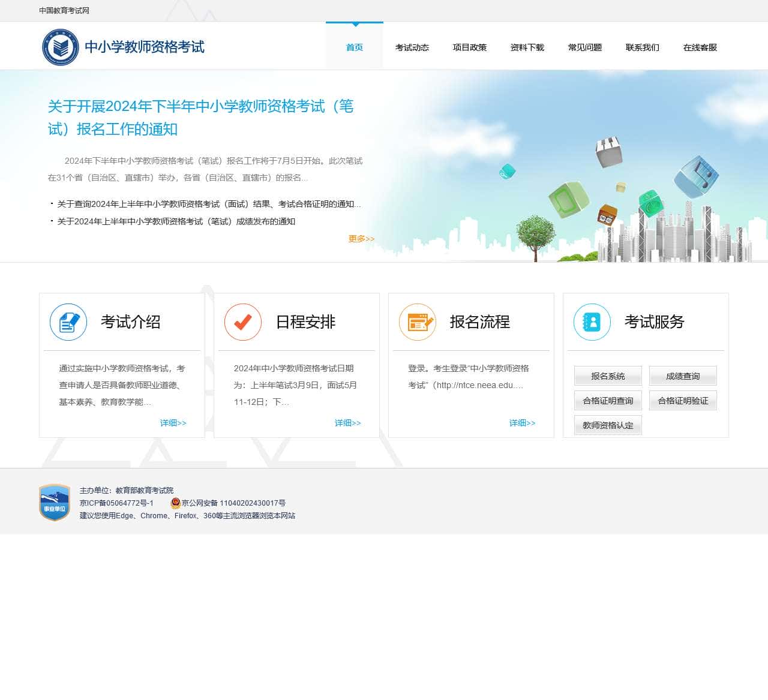Image resolution: width=768 pixels, height=700 pixels.
Task: Open the 在线客服 online service entry
Action: 699,47
